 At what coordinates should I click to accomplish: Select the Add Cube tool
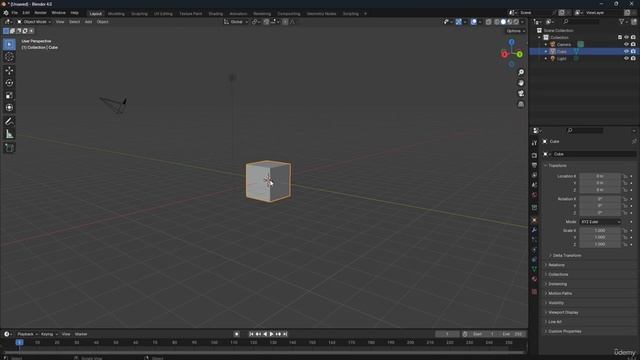(x=9, y=148)
